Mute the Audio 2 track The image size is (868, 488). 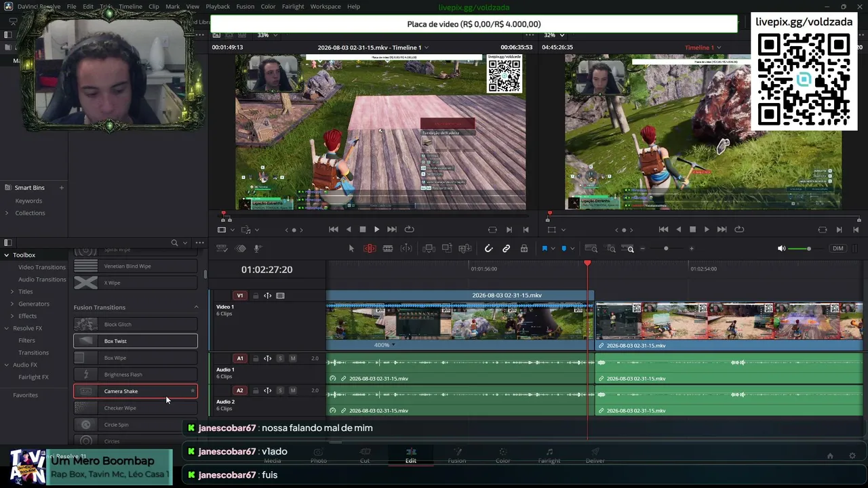coord(293,391)
